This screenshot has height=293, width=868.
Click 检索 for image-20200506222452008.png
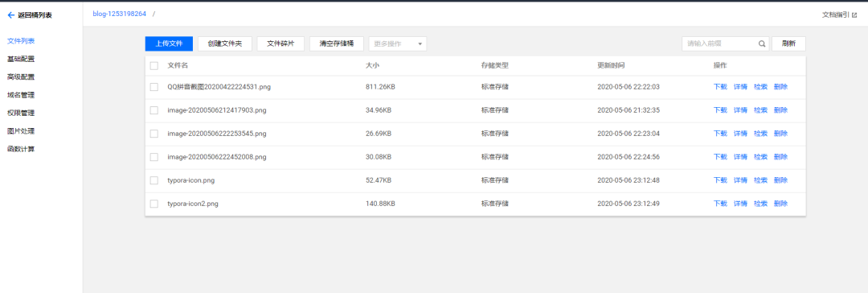point(760,157)
